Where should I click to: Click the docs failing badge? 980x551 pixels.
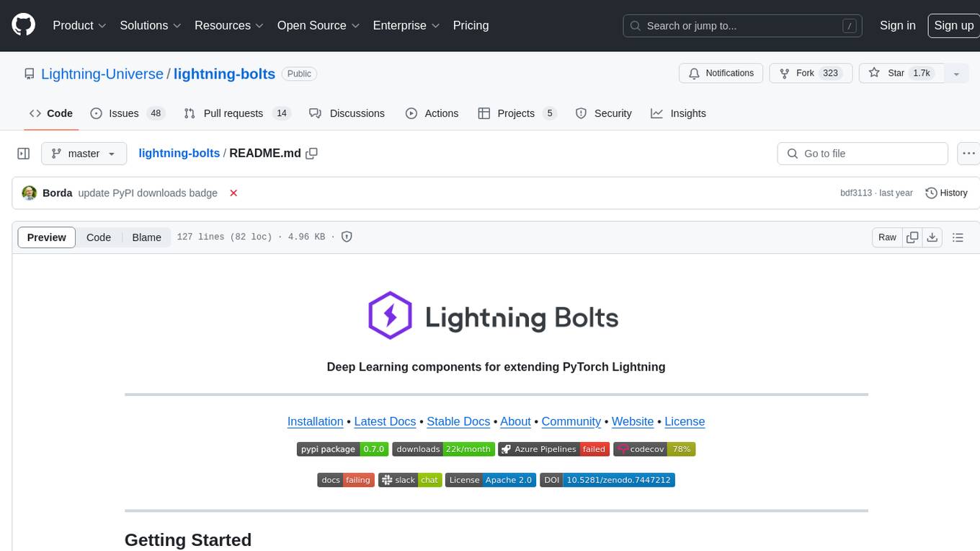tap(346, 480)
